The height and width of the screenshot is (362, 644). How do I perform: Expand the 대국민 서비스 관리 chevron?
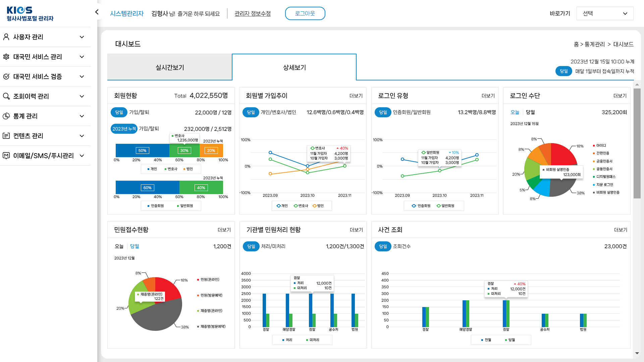[x=82, y=57]
